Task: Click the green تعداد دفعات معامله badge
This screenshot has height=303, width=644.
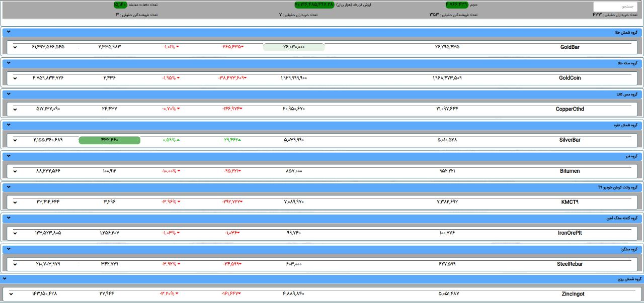Action: 120,4
